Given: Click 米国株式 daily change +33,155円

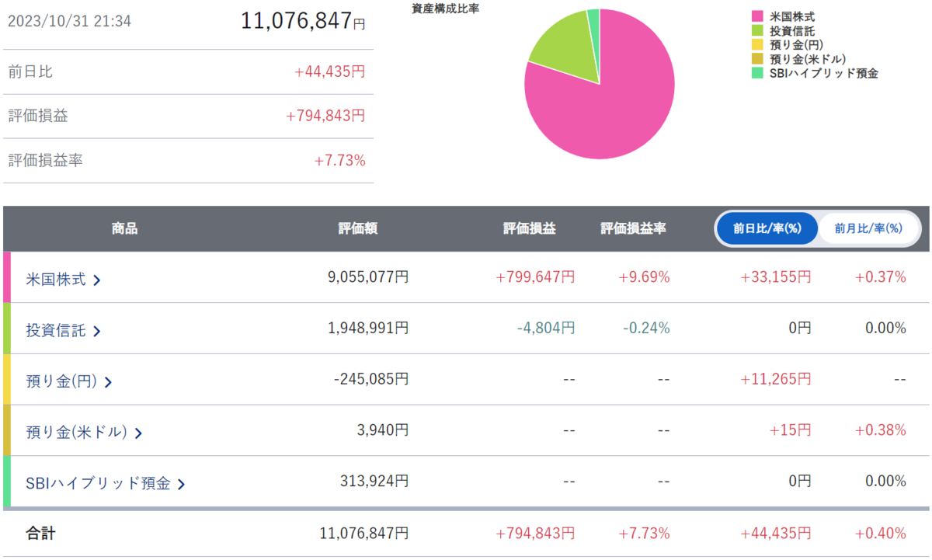Looking at the screenshot, I should 775,277.
